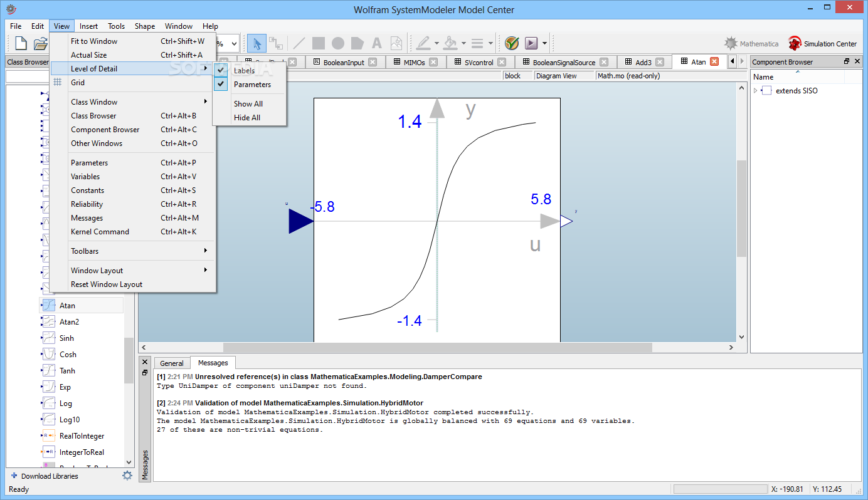Click the fill color bucket icon
Image resolution: width=868 pixels, height=500 pixels.
click(450, 43)
